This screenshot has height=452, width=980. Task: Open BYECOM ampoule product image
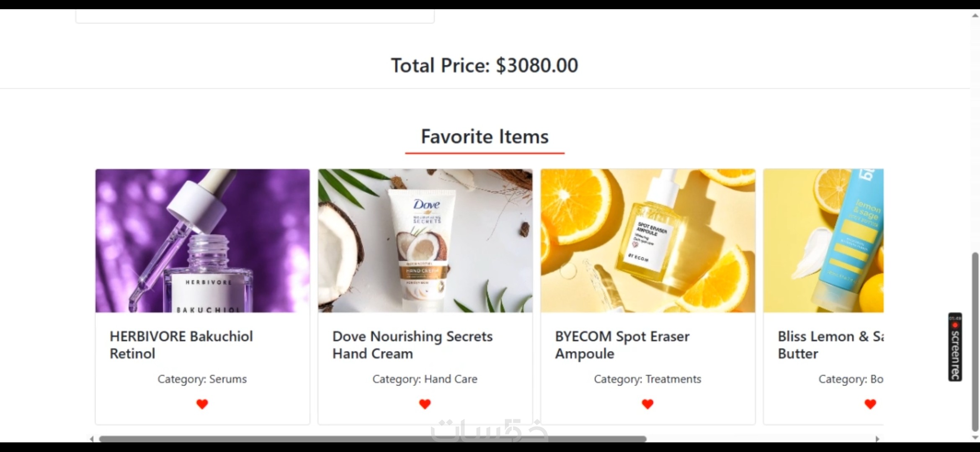[648, 241]
